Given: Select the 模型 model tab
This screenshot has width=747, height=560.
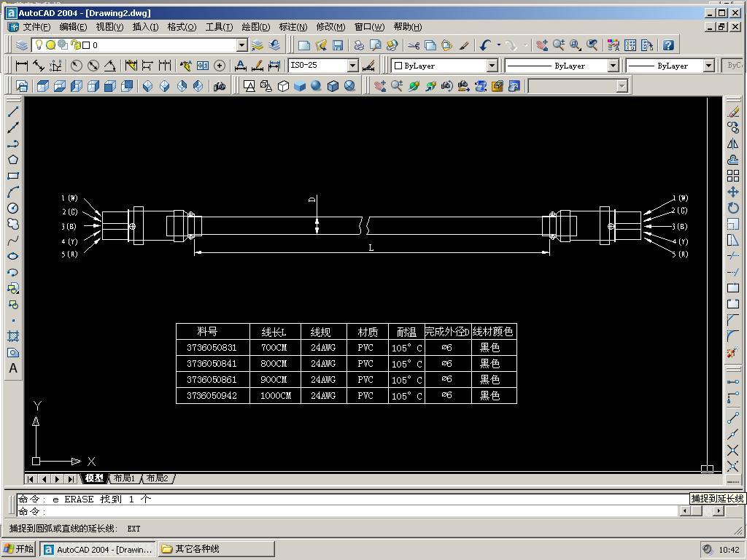Looking at the screenshot, I should [x=94, y=478].
